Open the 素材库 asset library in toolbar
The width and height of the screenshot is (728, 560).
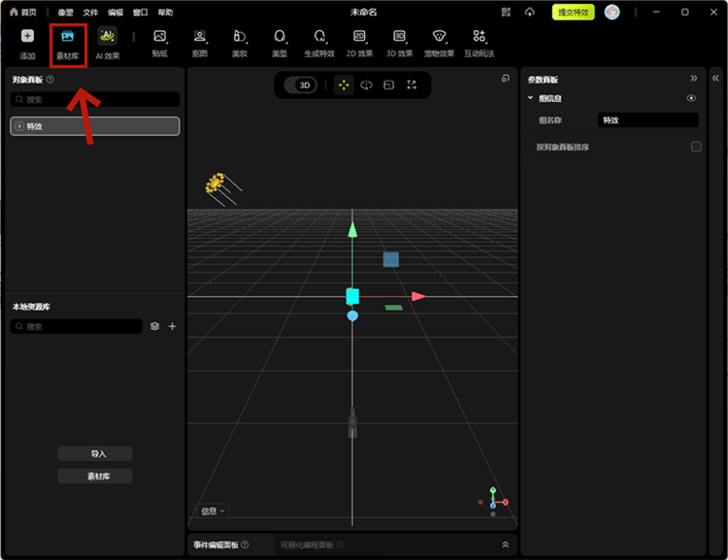point(68,43)
